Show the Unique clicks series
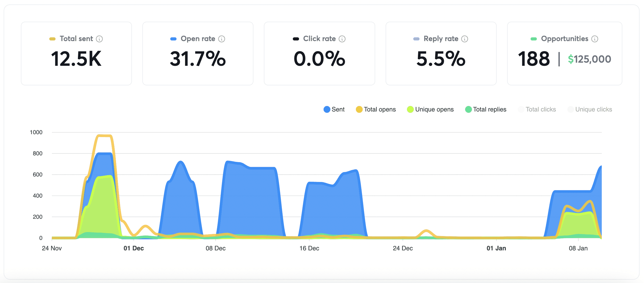This screenshot has width=644, height=283. (x=593, y=109)
